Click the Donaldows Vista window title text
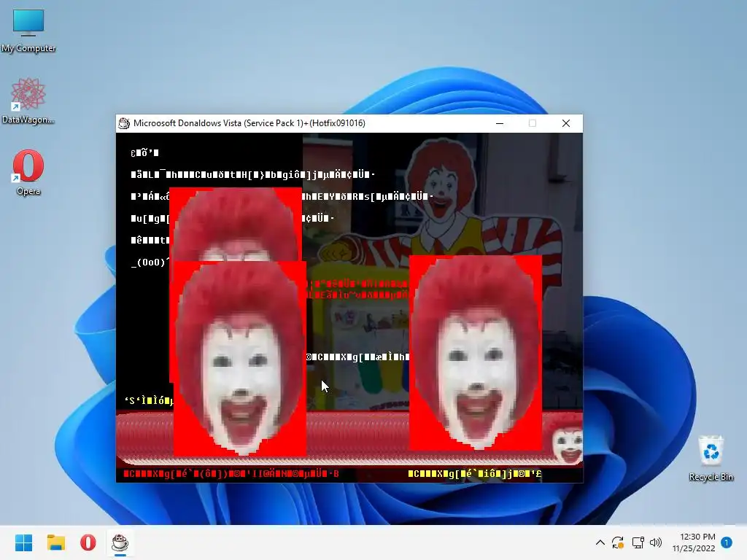Viewport: 747px width, 560px height. point(249,123)
